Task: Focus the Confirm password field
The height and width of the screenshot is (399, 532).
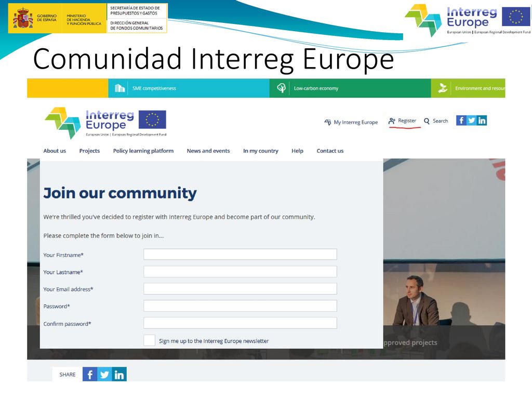Action: point(240,323)
